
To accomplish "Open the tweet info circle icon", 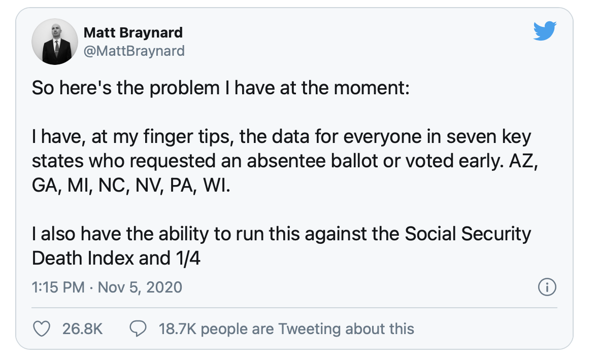I will 547,287.
